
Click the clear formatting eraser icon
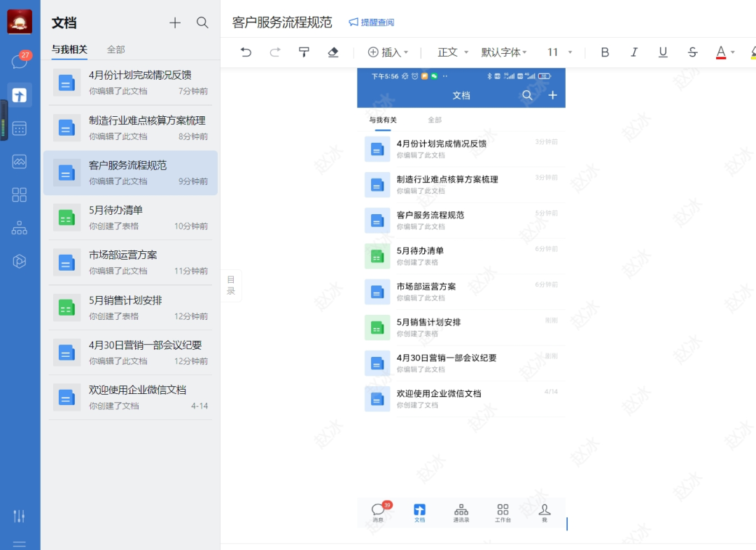pos(332,52)
